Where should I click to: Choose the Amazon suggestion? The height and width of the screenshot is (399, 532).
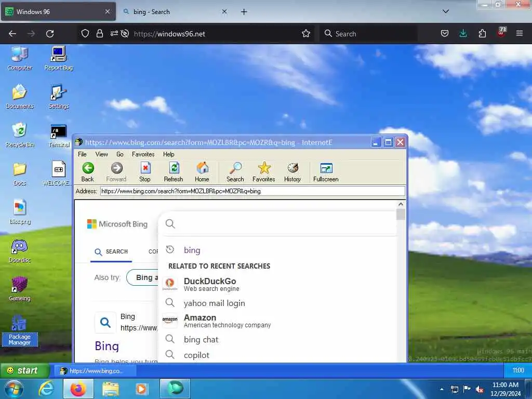pos(217,321)
